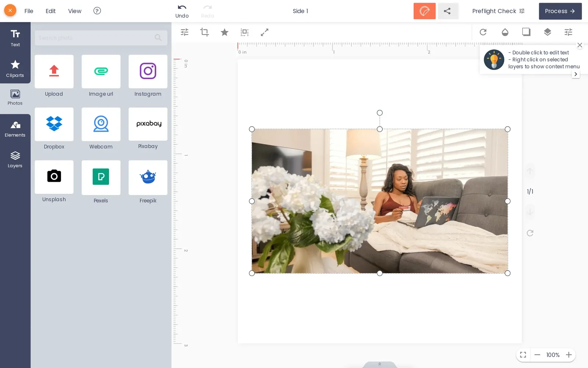Viewport: 588px width, 368px height.
Task: Select Image url photo source
Action: point(101,71)
